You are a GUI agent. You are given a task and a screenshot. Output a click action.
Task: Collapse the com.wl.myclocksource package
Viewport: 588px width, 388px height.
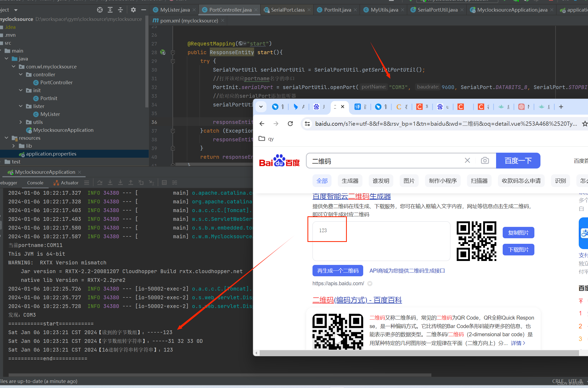pos(14,67)
